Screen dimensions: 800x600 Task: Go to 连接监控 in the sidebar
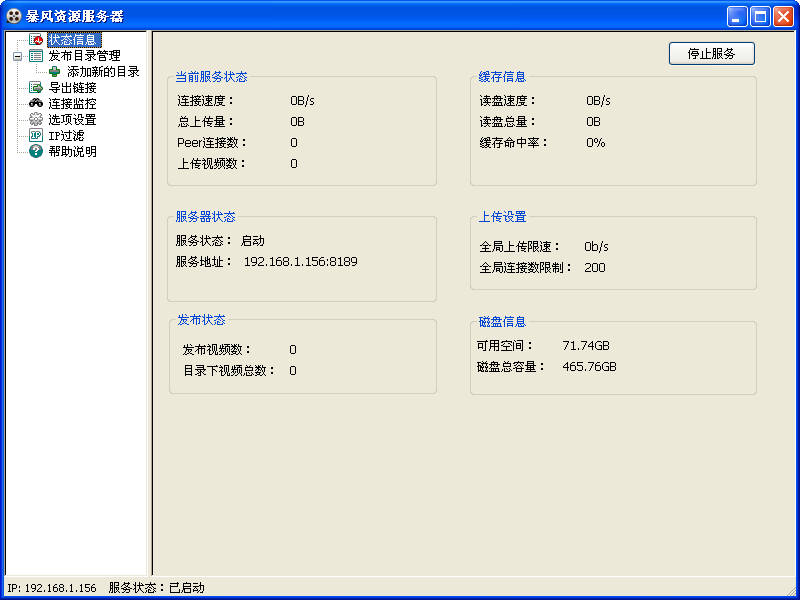coord(72,104)
